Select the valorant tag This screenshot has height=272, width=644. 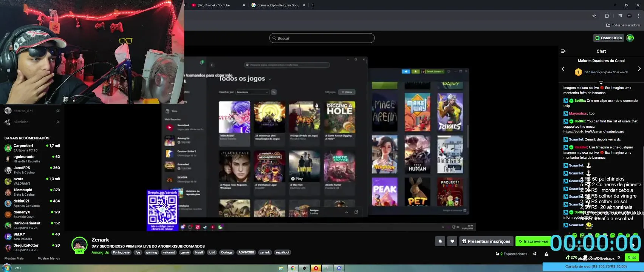point(169,252)
